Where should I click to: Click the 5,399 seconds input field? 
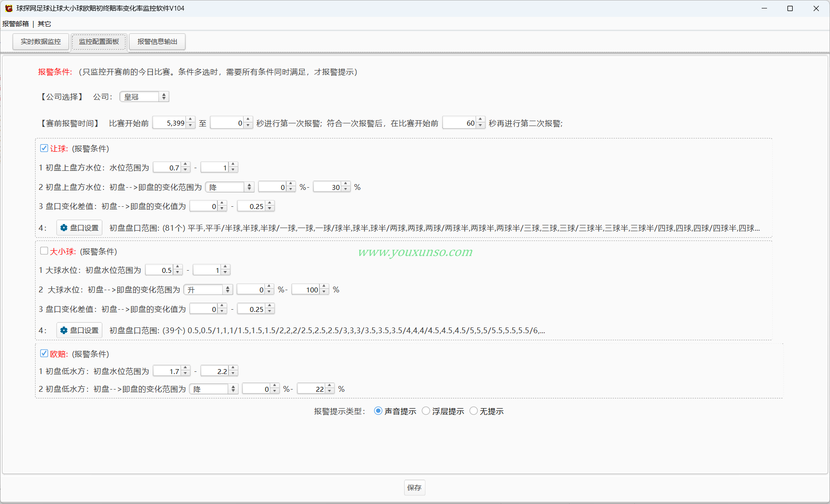[169, 123]
